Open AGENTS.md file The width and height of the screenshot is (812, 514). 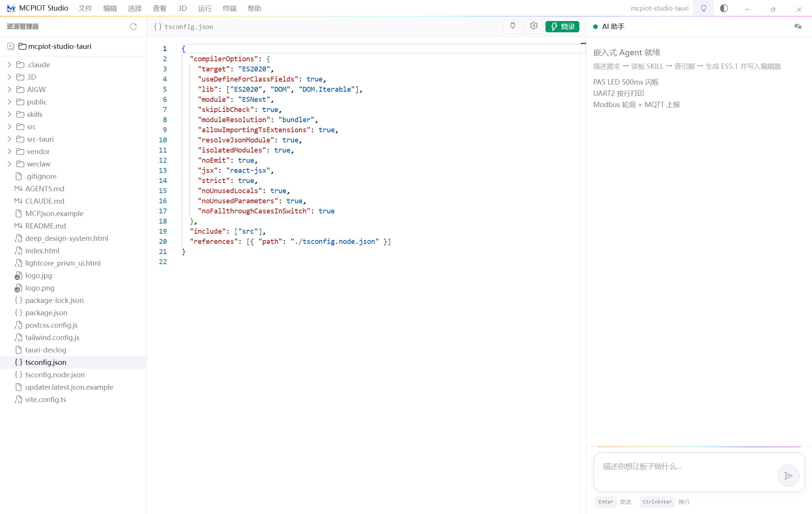[45, 189]
